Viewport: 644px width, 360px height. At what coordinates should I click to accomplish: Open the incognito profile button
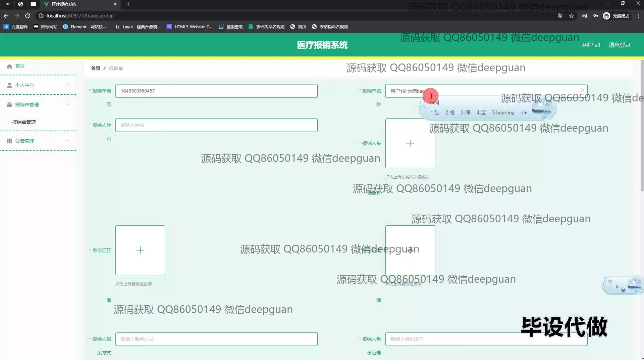(x=616, y=16)
